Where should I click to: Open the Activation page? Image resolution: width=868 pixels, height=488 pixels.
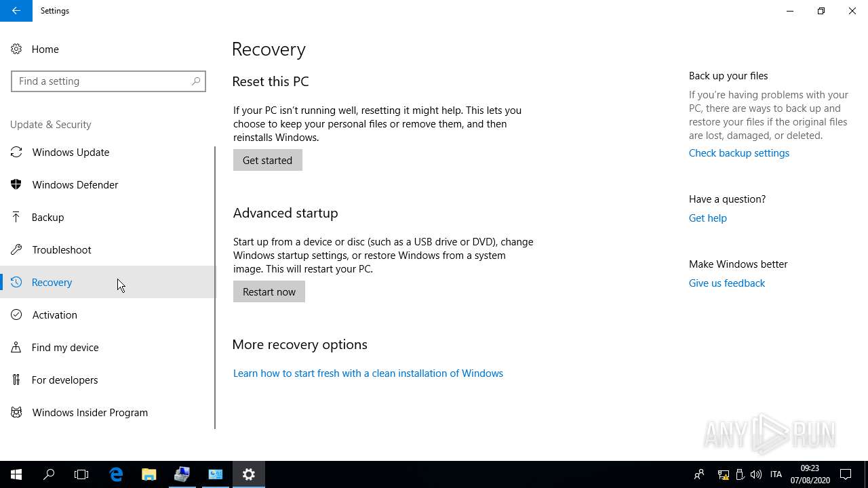click(107, 314)
